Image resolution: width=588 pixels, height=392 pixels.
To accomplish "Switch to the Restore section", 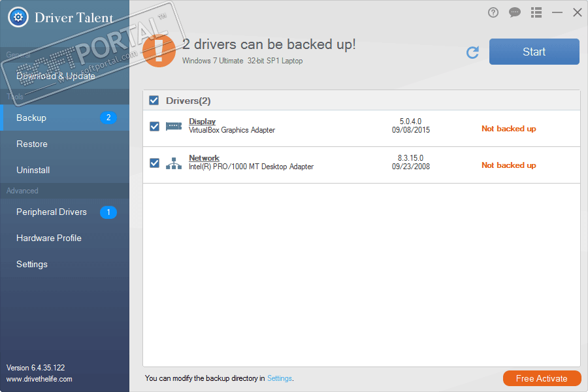I will (x=65, y=144).
